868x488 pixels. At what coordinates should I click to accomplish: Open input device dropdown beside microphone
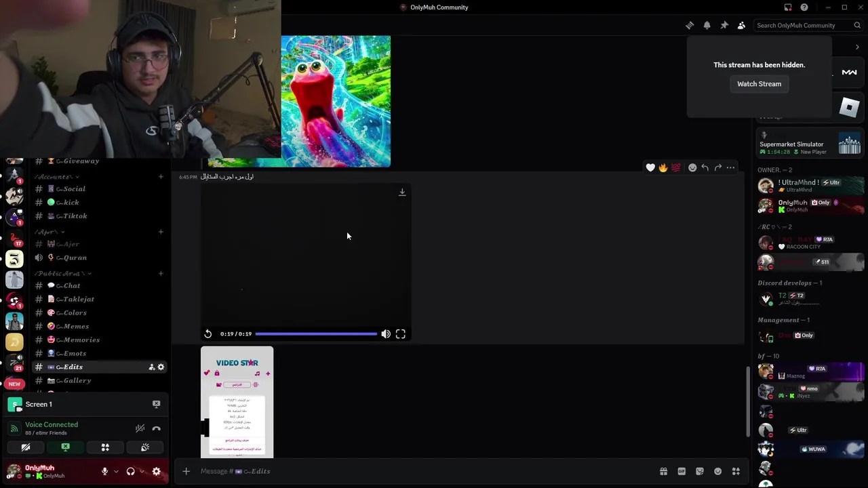point(116,471)
